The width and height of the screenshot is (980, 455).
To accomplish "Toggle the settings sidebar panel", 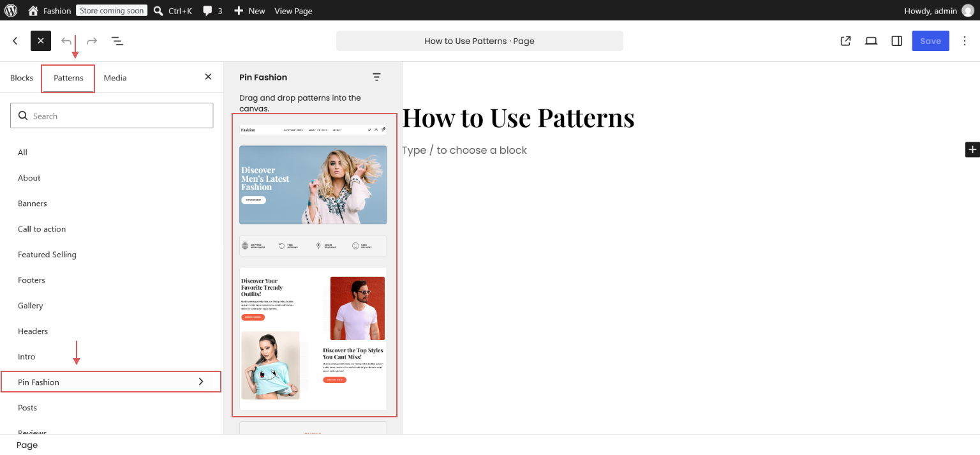I will click(896, 41).
